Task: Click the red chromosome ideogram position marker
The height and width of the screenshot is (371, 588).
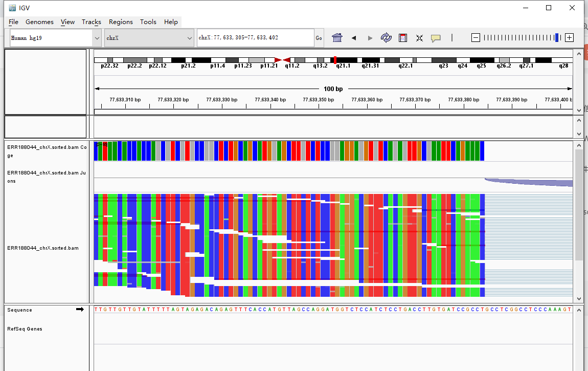Action: (335, 60)
